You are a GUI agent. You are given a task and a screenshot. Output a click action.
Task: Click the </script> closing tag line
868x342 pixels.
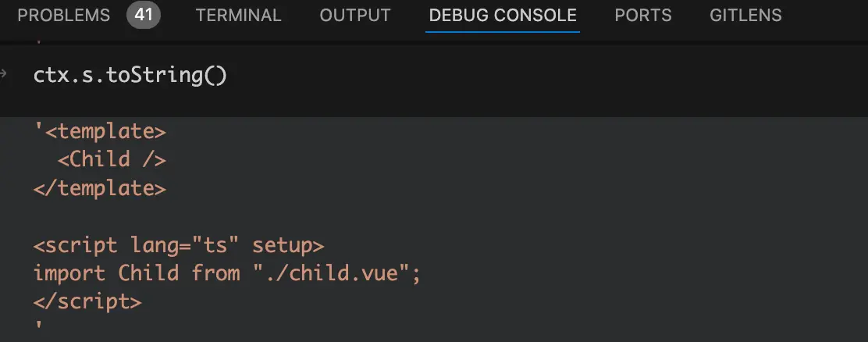click(x=87, y=302)
